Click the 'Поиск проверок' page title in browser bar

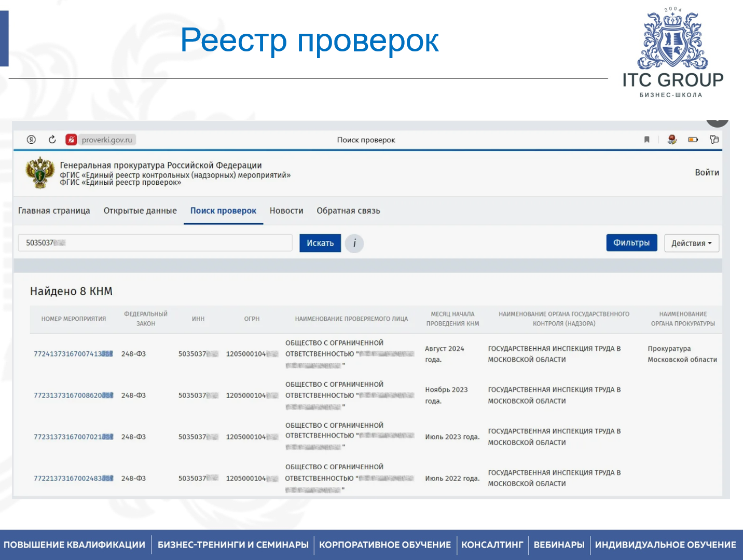(366, 140)
